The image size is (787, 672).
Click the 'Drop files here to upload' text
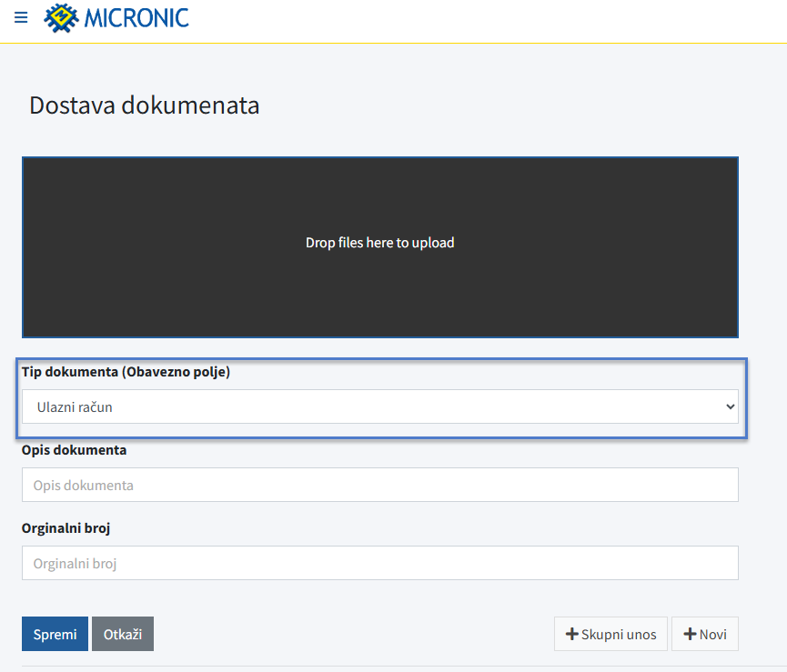click(x=379, y=243)
